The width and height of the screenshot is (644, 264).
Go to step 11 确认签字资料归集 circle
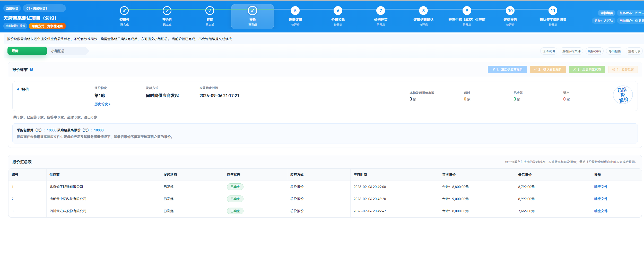point(553,11)
